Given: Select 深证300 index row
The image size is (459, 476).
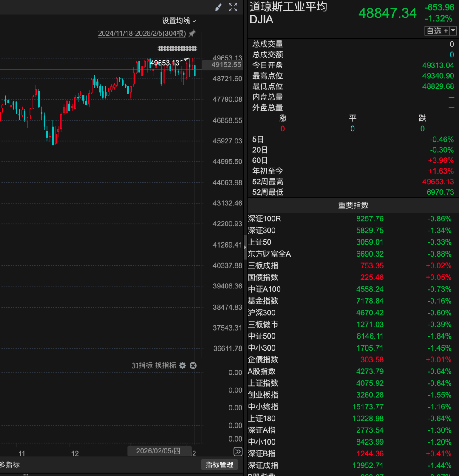Looking at the screenshot, I should 353,231.
